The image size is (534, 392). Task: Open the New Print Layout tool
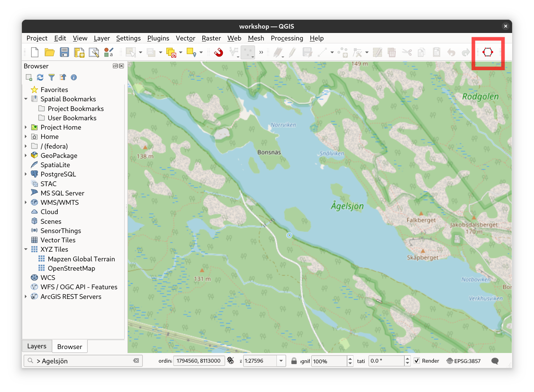[x=79, y=53]
